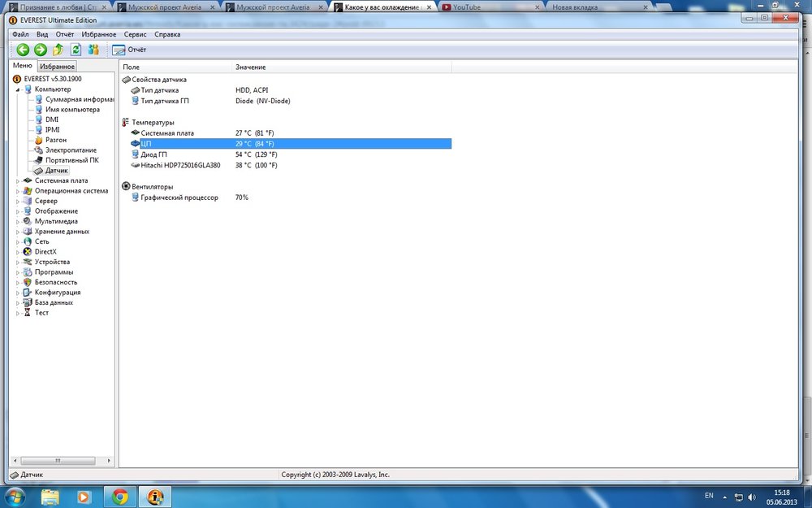Click the green Forward arrow toolbar icon

[40, 50]
